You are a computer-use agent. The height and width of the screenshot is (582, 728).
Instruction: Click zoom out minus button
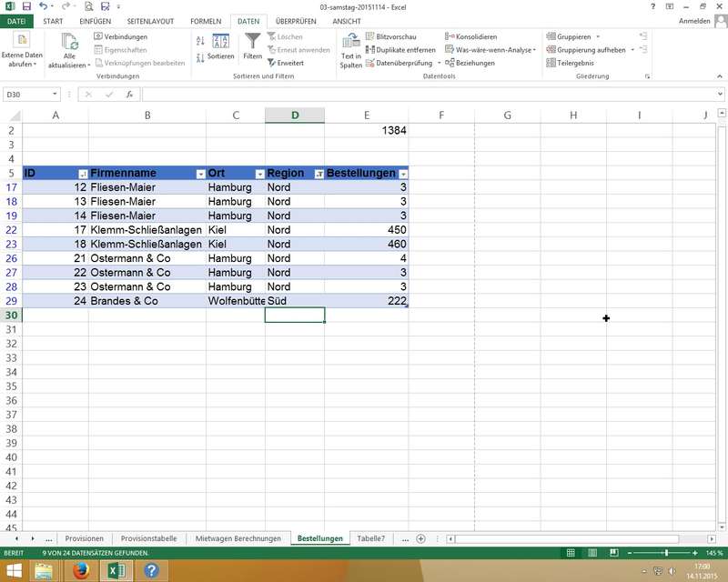click(x=630, y=553)
